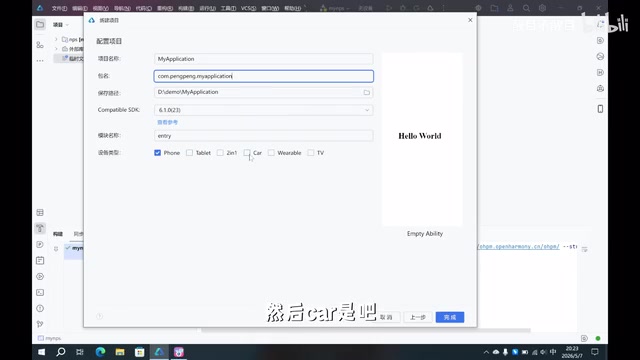
Task: Check the Wearable device type
Action: (271, 153)
